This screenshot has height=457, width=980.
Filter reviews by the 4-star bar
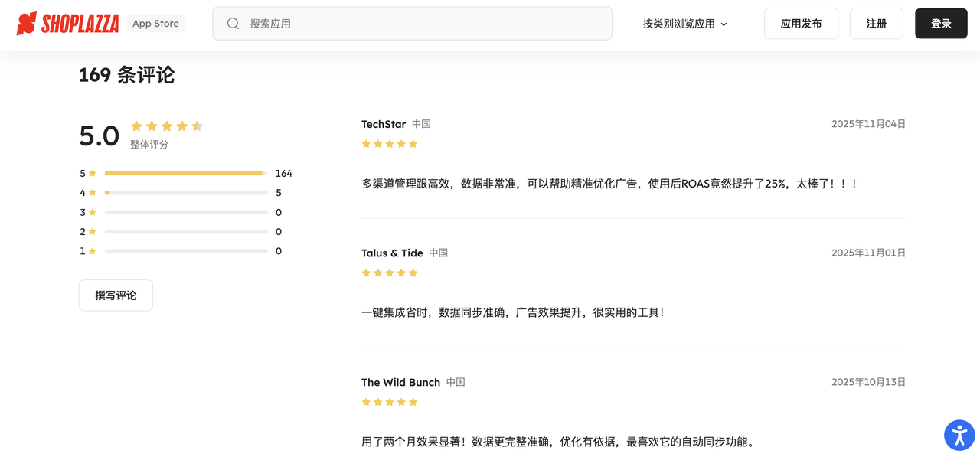186,193
